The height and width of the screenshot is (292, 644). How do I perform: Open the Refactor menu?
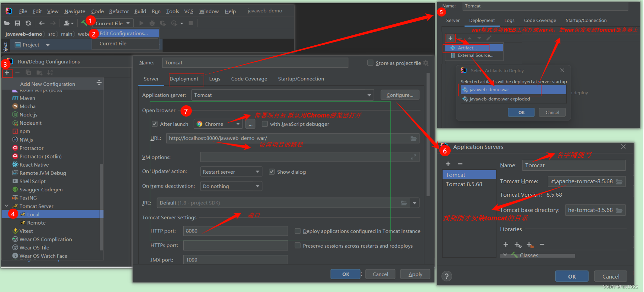pos(119,11)
